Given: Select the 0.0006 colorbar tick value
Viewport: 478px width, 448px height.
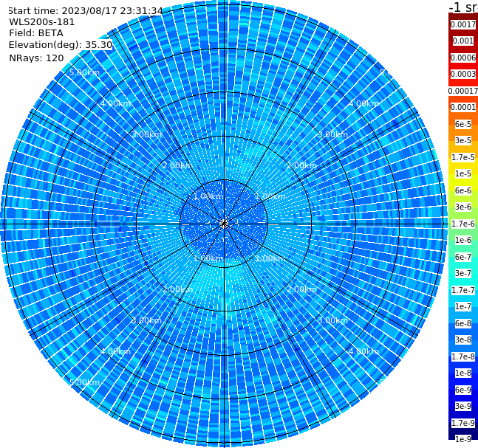Looking at the screenshot, I should (463, 58).
